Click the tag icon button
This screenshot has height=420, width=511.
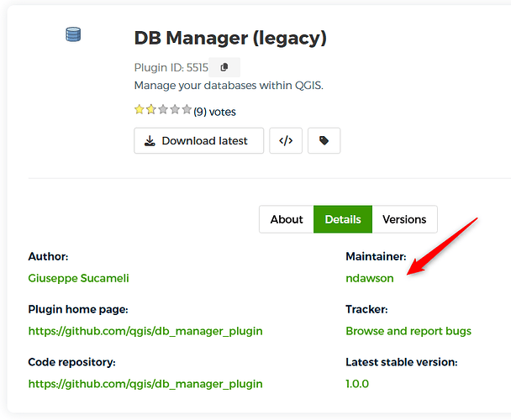[324, 141]
